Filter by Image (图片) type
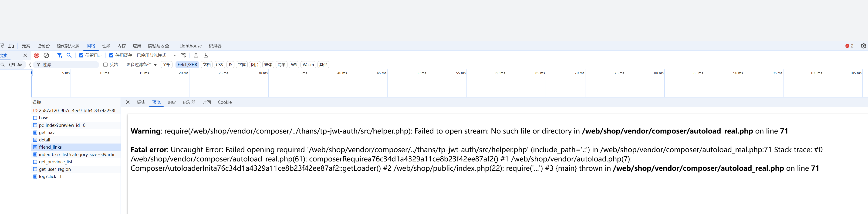The image size is (868, 214). [255, 65]
